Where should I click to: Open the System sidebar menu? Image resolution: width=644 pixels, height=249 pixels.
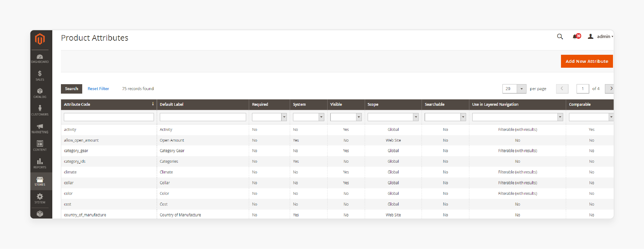tap(40, 199)
